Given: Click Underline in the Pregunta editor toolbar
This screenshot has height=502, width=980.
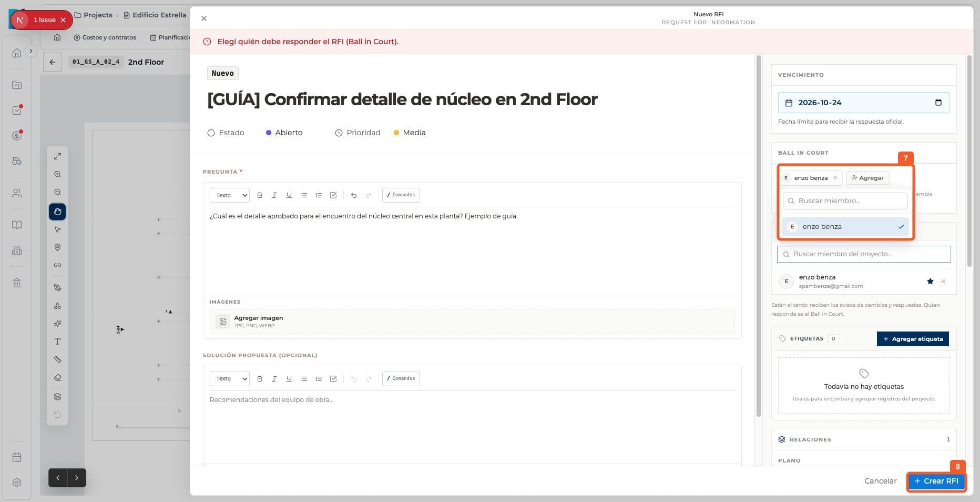Looking at the screenshot, I should coord(289,195).
